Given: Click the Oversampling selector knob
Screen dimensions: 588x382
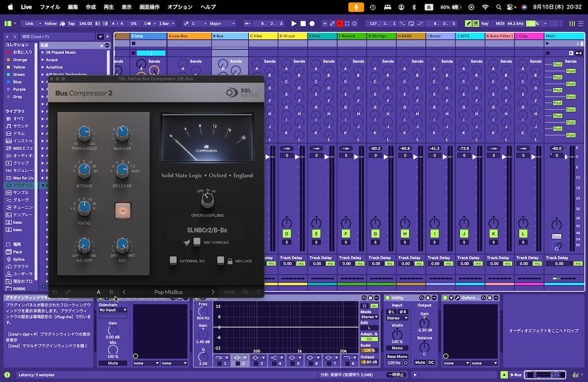Looking at the screenshot, I should (207, 201).
